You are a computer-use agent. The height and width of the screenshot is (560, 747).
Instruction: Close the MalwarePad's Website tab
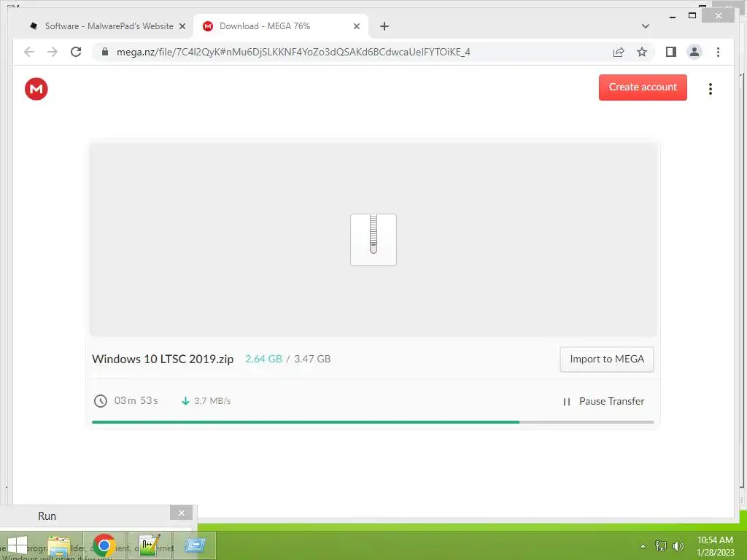tap(182, 26)
